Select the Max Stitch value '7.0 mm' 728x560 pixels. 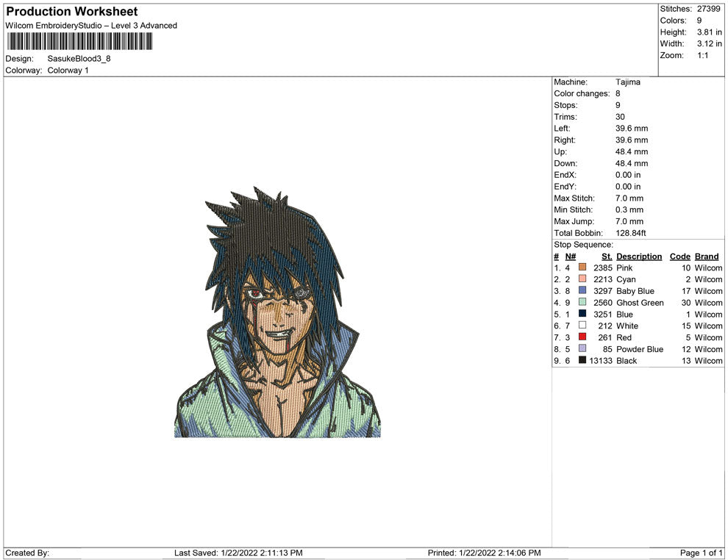pyautogui.click(x=629, y=198)
